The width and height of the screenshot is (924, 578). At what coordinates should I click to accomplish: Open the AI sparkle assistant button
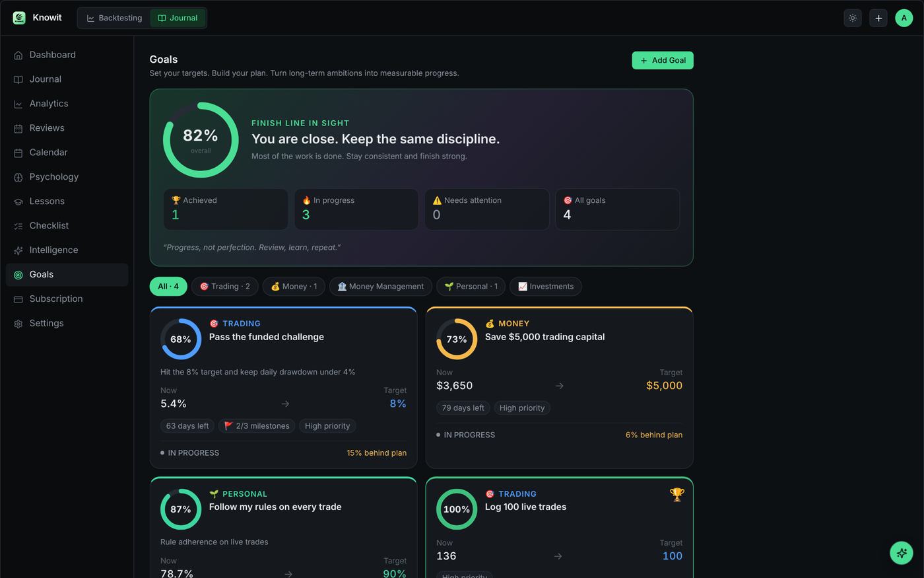(902, 553)
